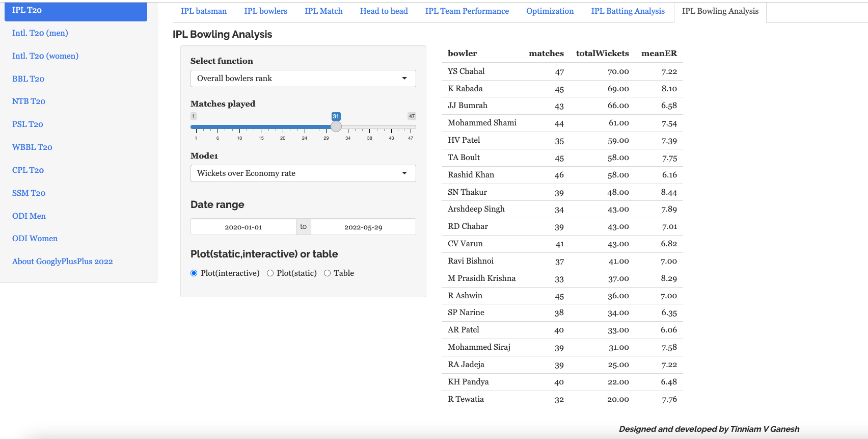Open the IPL Batting Analysis tab
The height and width of the screenshot is (439, 868).
(x=628, y=11)
